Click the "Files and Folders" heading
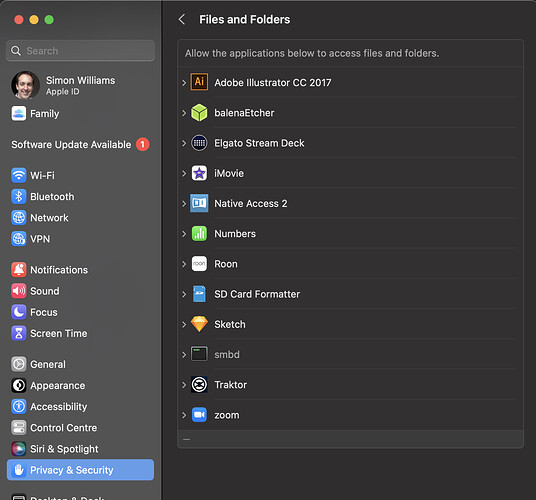The image size is (536, 500). 244,19
